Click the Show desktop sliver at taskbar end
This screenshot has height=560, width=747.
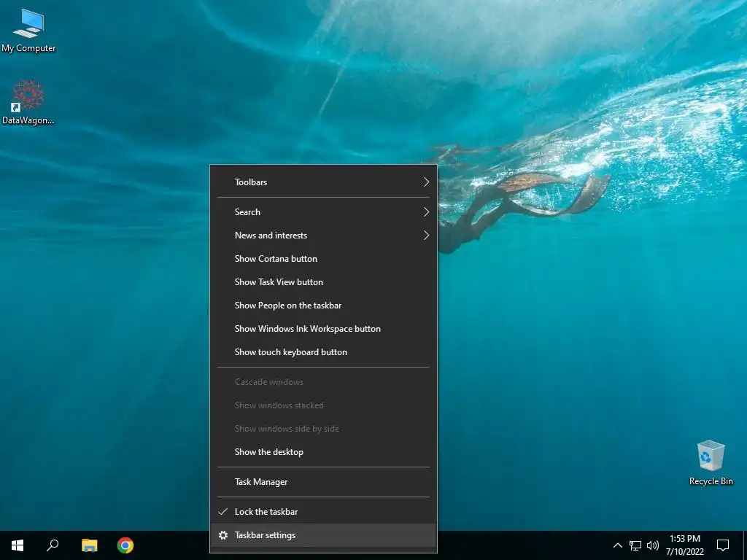click(x=745, y=545)
